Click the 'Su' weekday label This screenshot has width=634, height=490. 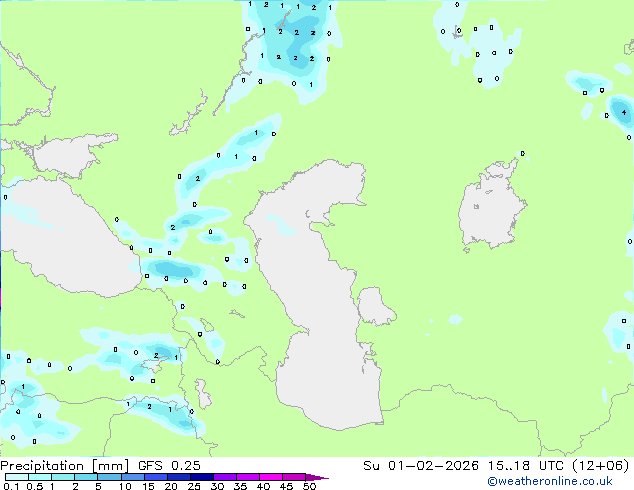[x=371, y=466]
